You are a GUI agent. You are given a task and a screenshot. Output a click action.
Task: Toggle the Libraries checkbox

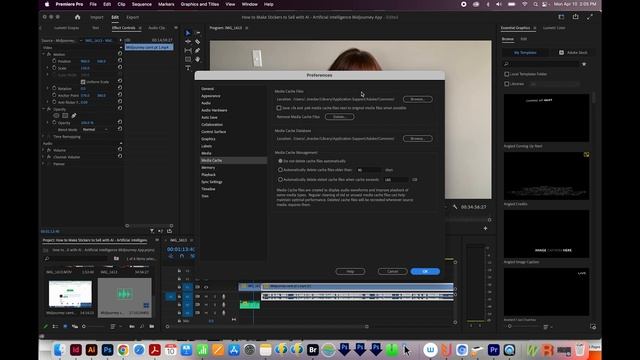507,84
